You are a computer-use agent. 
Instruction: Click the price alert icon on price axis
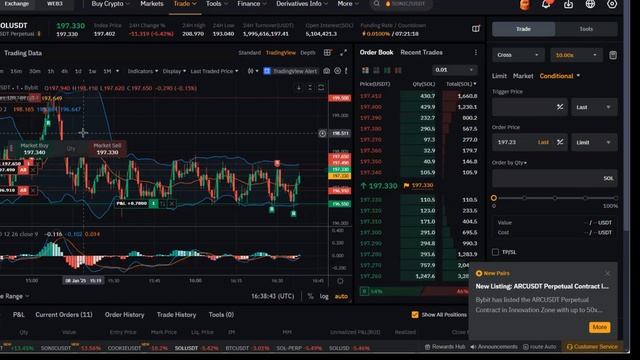(322, 133)
